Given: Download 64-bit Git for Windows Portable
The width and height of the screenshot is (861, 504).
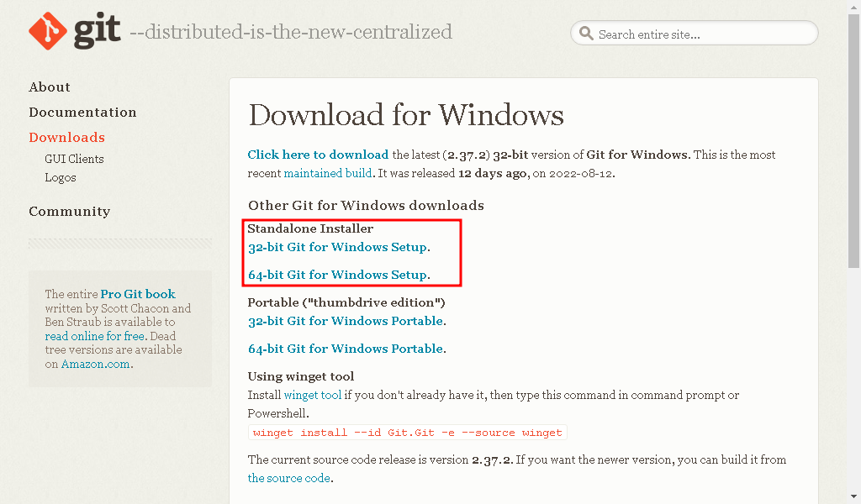Looking at the screenshot, I should pyautogui.click(x=346, y=349).
